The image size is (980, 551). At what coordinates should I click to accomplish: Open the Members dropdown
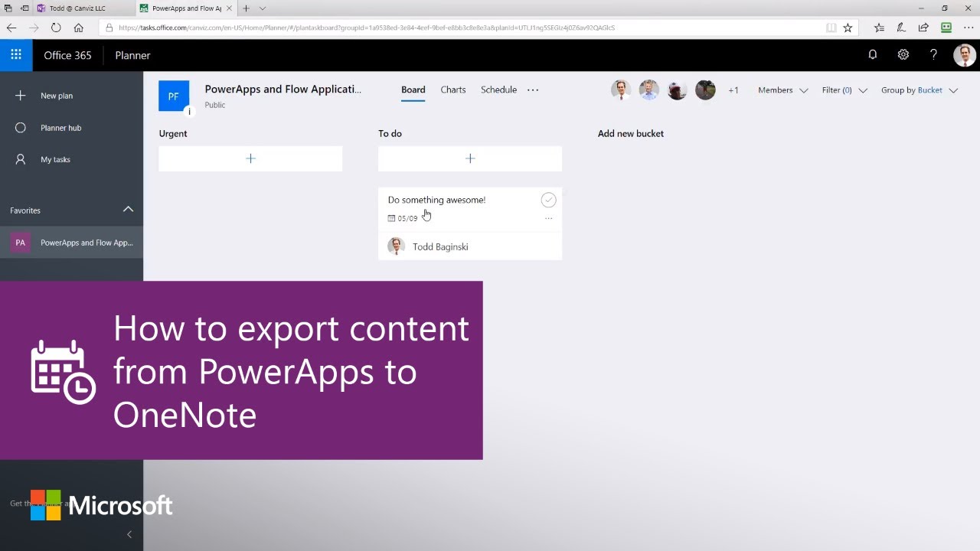tap(783, 90)
